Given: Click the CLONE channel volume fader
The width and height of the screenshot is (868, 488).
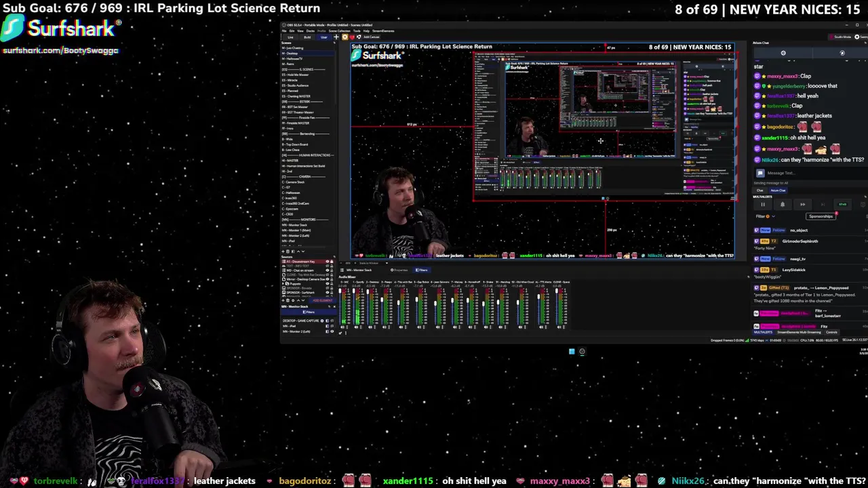Looking at the screenshot, I should pyautogui.click(x=557, y=306).
